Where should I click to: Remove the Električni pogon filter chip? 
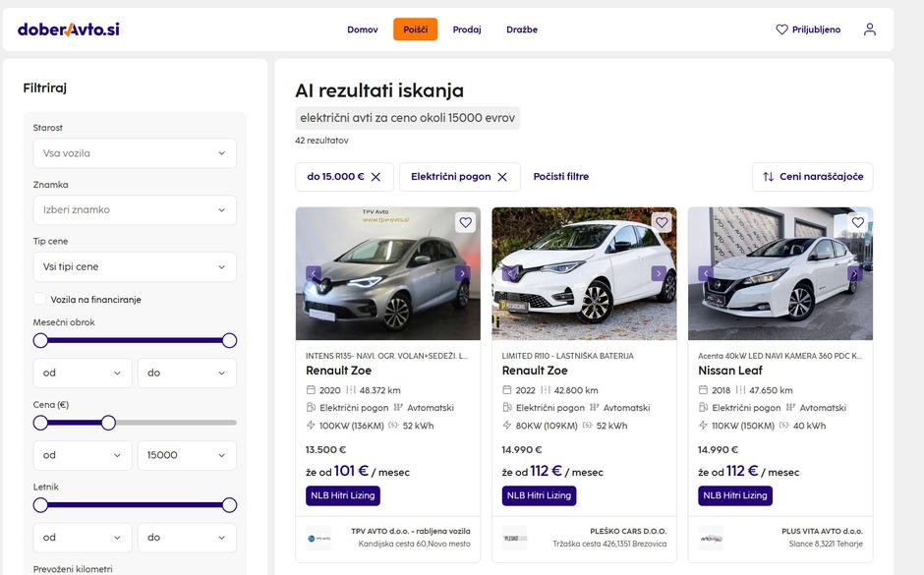click(501, 177)
